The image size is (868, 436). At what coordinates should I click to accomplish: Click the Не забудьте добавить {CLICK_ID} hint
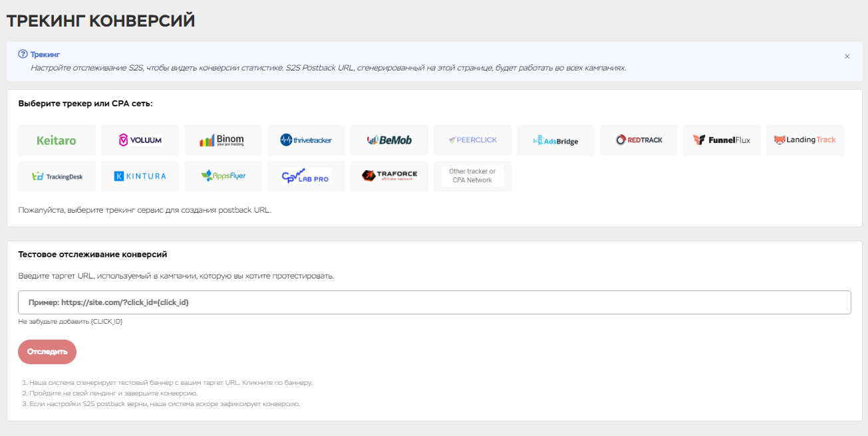click(70, 322)
